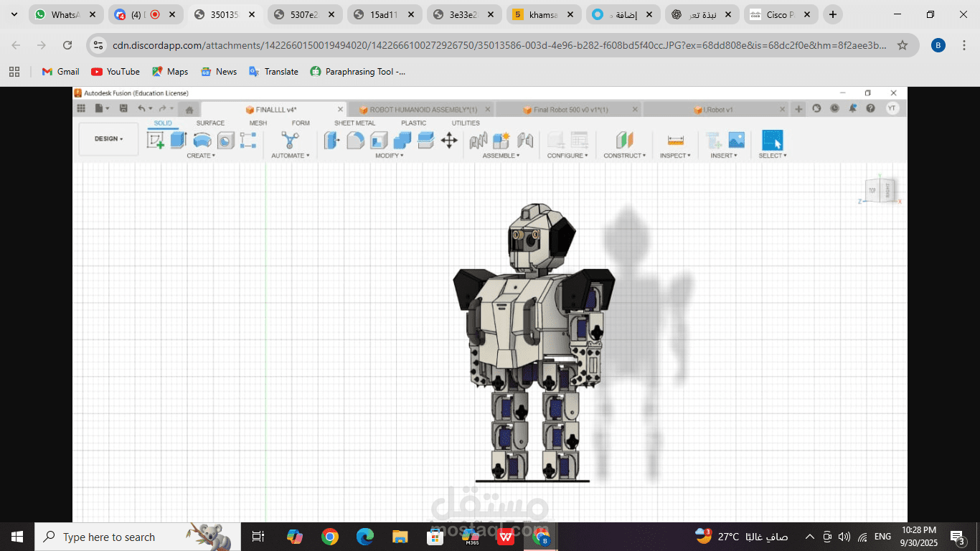This screenshot has width=980, height=551.
Task: Expand the MODIFY dropdown menu
Action: [390, 156]
